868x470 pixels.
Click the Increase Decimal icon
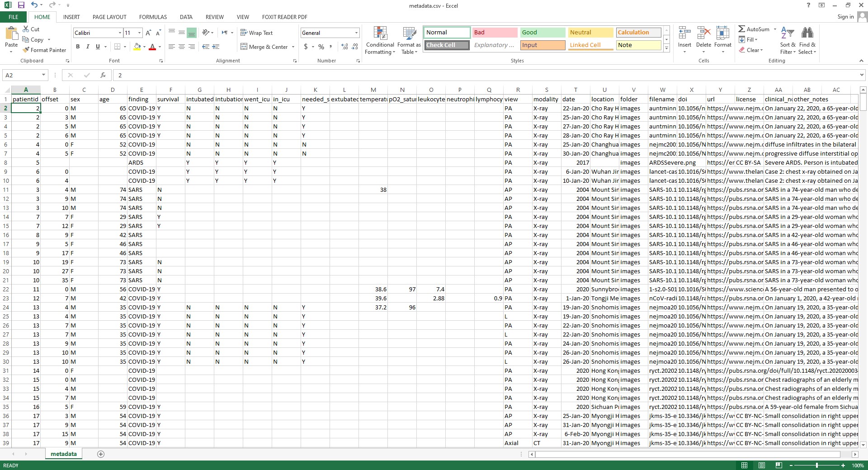[x=344, y=47]
